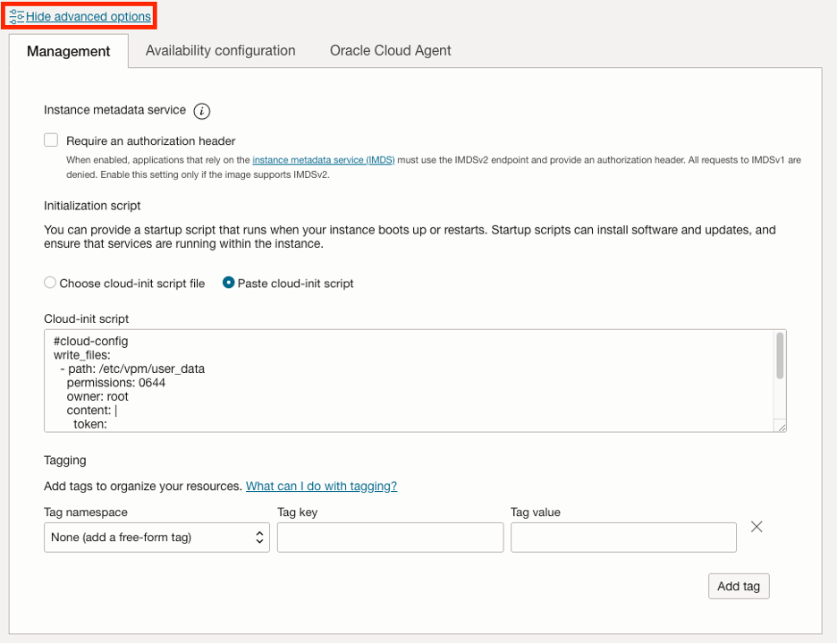Select Paste cloud-init script option
Image resolution: width=837 pixels, height=644 pixels.
230,283
